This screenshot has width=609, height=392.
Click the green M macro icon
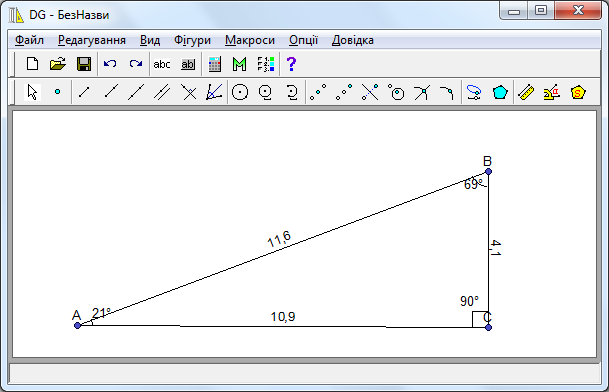tap(240, 64)
